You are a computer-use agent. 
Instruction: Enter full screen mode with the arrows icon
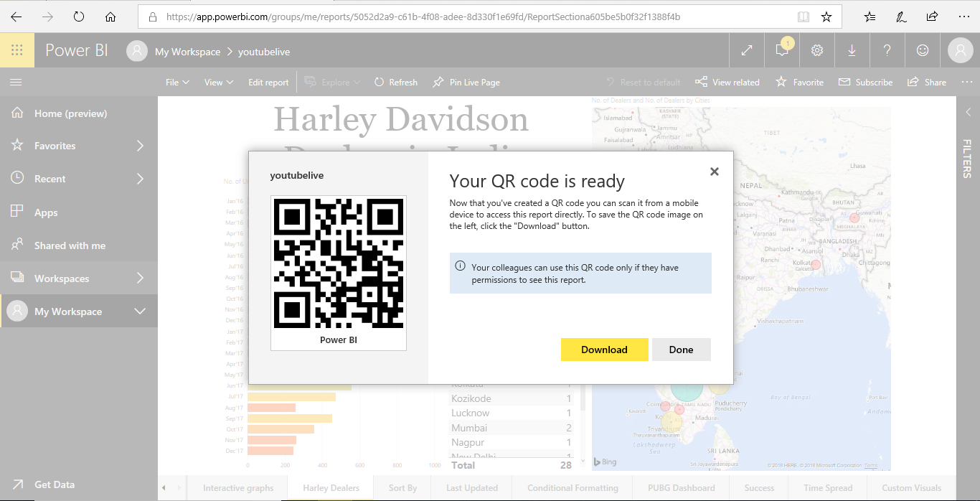pos(747,50)
